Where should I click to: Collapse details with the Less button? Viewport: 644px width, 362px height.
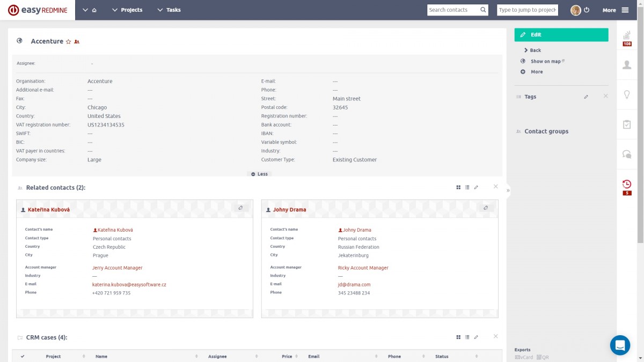pos(259,174)
